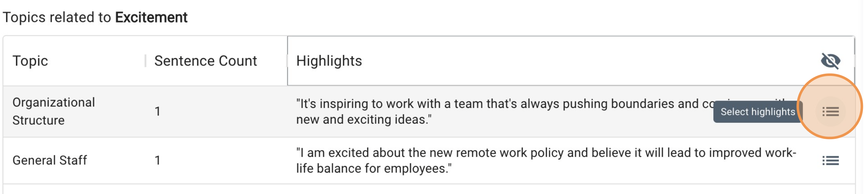Open the General Staff topic
Screen dimensions: 868x194
click(50, 160)
